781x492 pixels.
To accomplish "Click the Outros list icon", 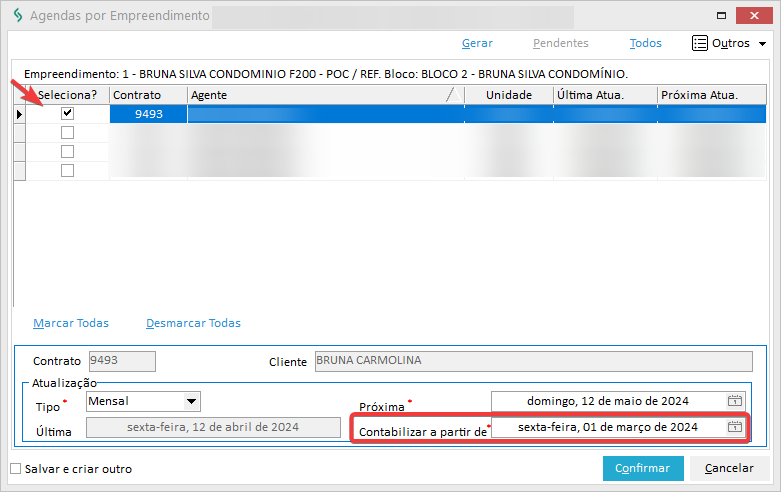I will point(700,43).
